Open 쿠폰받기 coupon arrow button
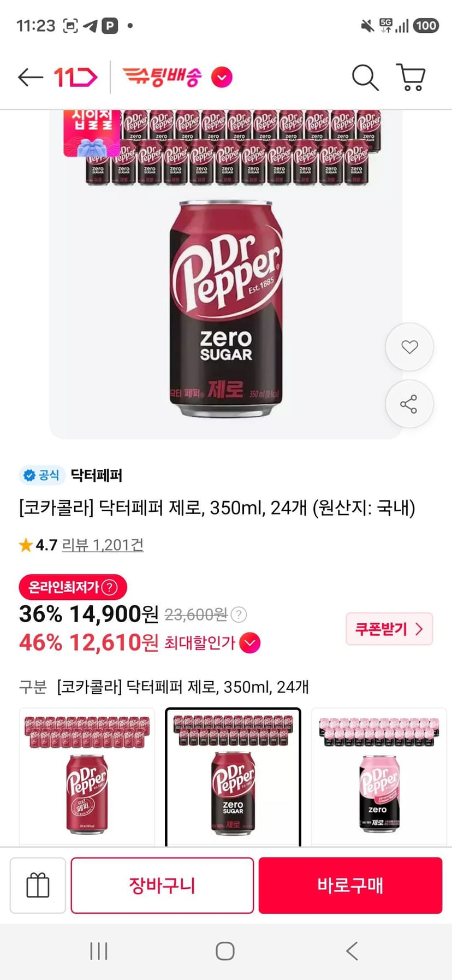Image resolution: width=452 pixels, height=980 pixels. [389, 629]
